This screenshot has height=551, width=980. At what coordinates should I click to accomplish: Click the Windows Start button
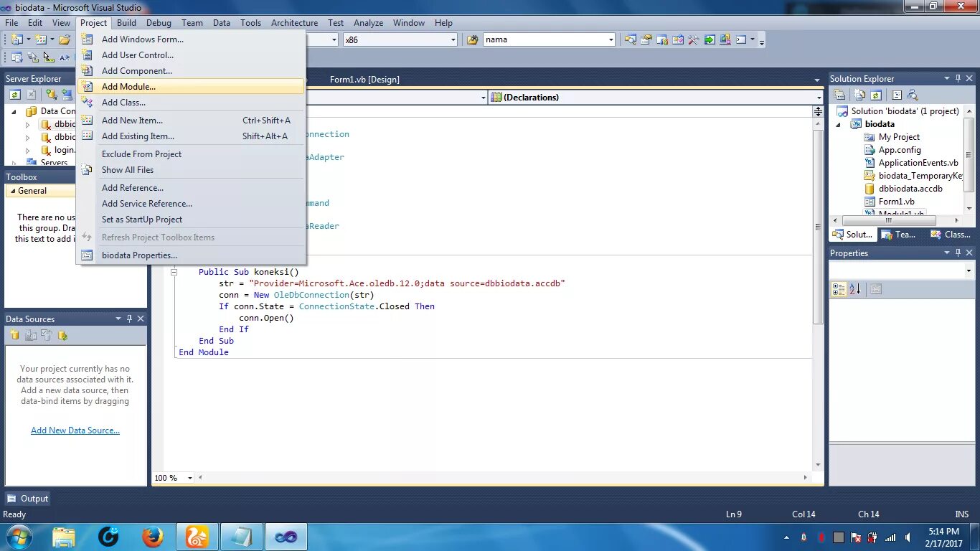coord(19,537)
